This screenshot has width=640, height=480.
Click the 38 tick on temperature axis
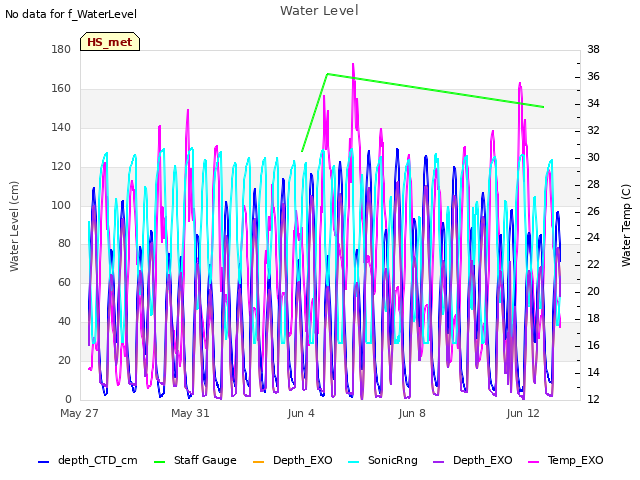[593, 49]
